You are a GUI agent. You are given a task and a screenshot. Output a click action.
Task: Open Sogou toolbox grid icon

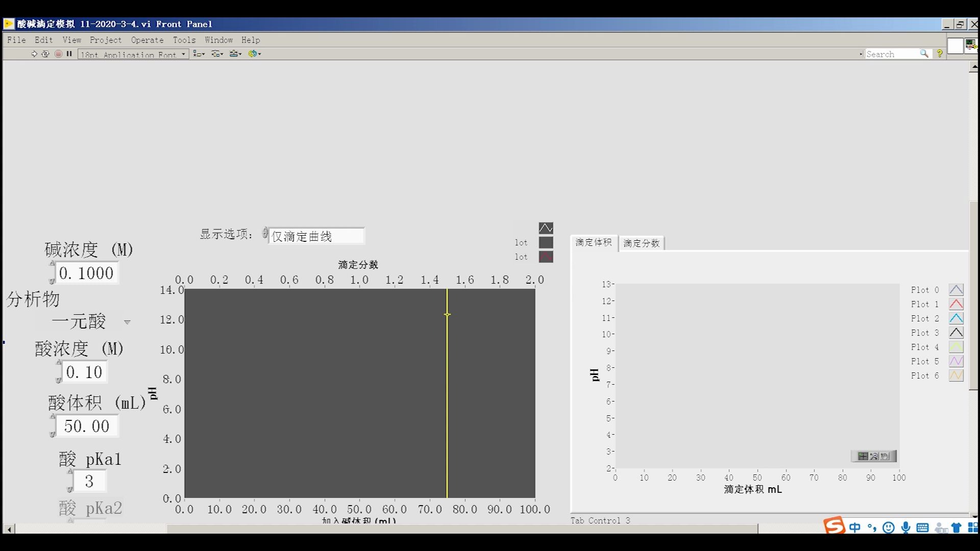tap(973, 528)
